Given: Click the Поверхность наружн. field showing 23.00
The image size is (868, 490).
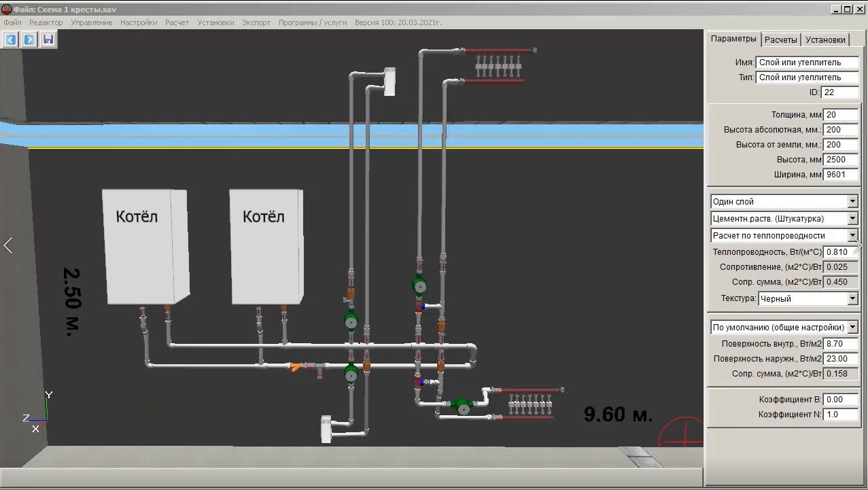Looking at the screenshot, I should click(841, 359).
